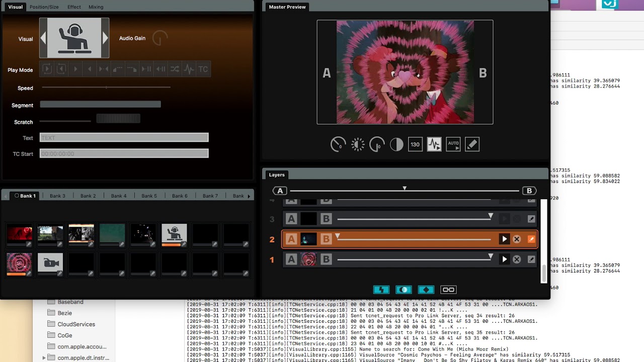Select loop backward play mode
This screenshot has height=362, width=644.
[61, 69]
